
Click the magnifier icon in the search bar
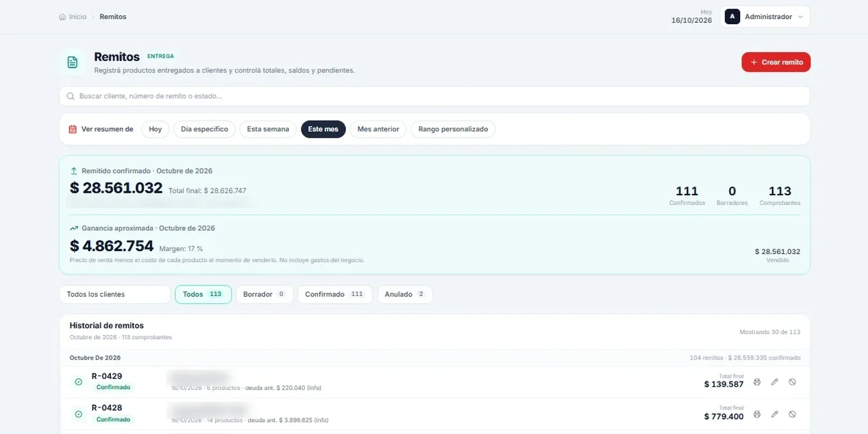click(71, 96)
